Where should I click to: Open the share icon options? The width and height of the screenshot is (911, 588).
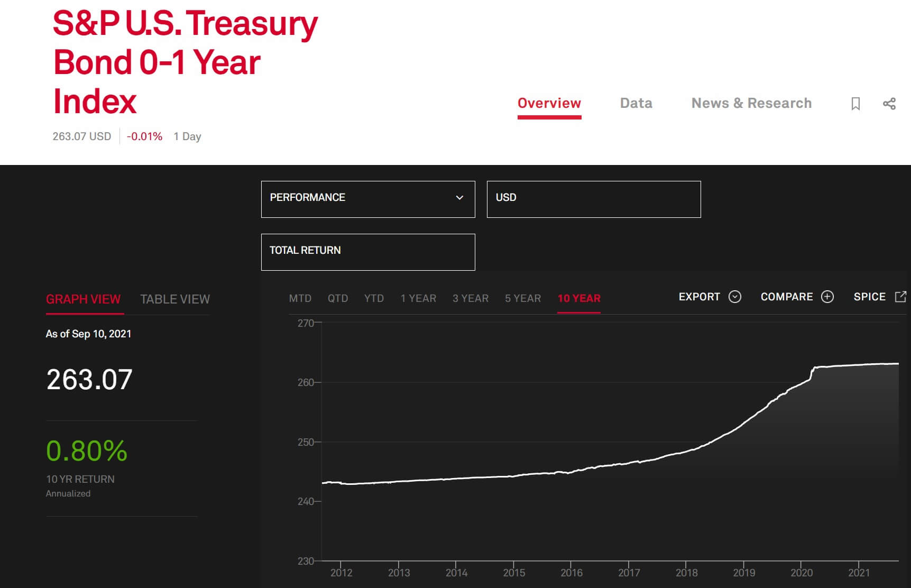(x=889, y=104)
